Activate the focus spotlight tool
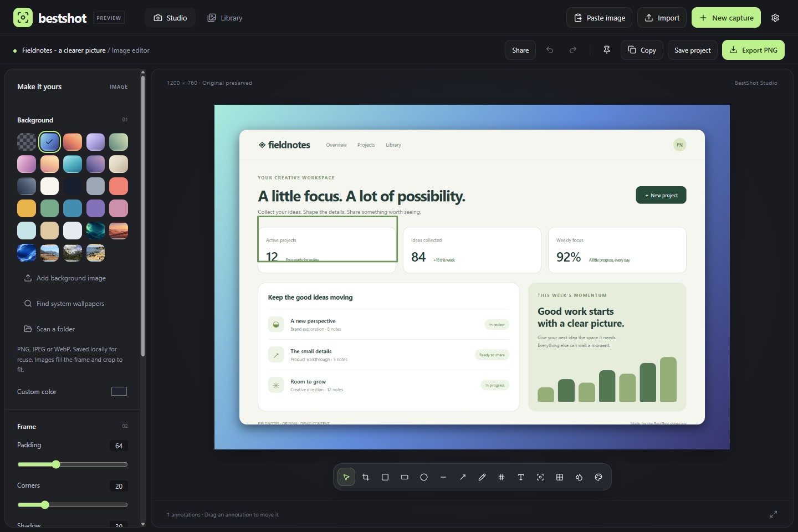798x532 pixels. pos(540,477)
